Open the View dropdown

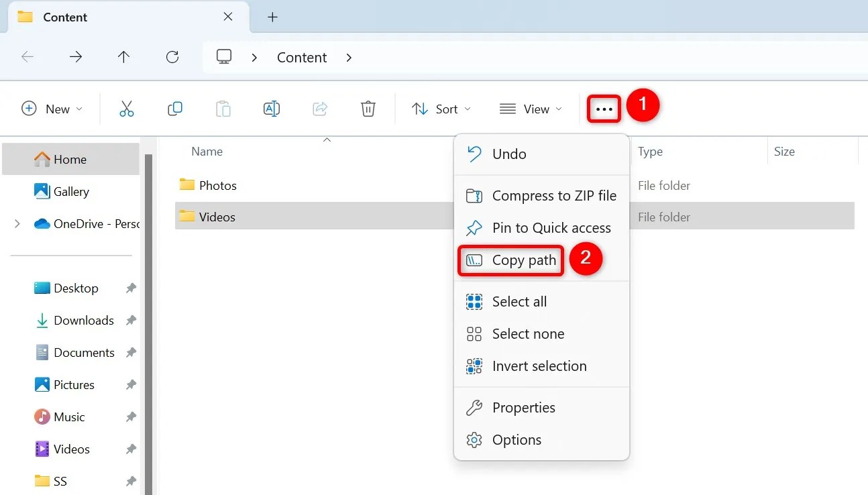[530, 108]
